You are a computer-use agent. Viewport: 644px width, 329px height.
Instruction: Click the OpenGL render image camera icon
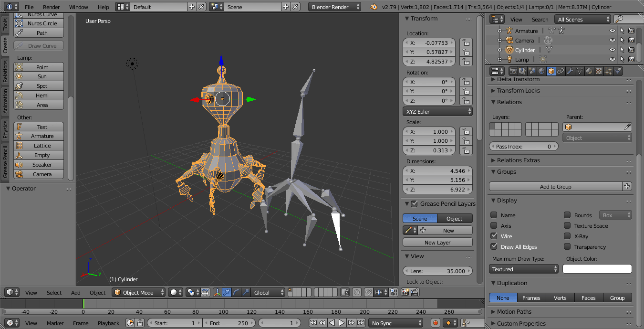click(405, 292)
